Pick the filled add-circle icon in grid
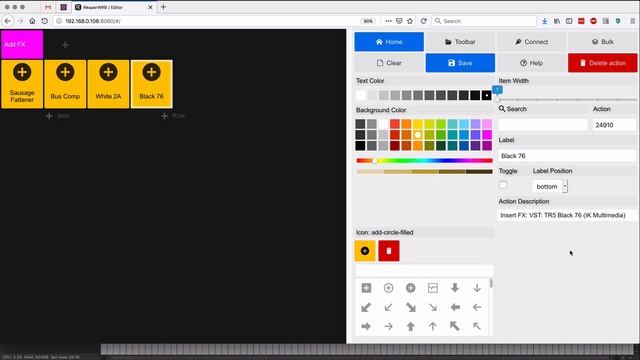This screenshot has height=360, width=640. pos(410,288)
